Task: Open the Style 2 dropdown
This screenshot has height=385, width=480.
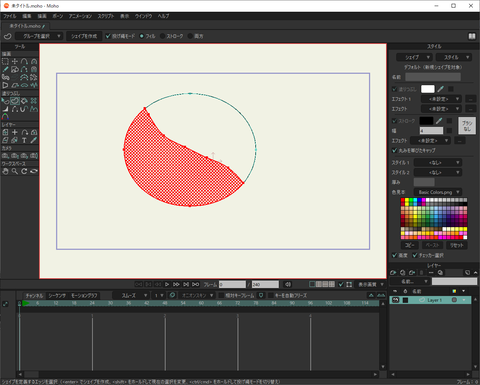Action: [438, 172]
